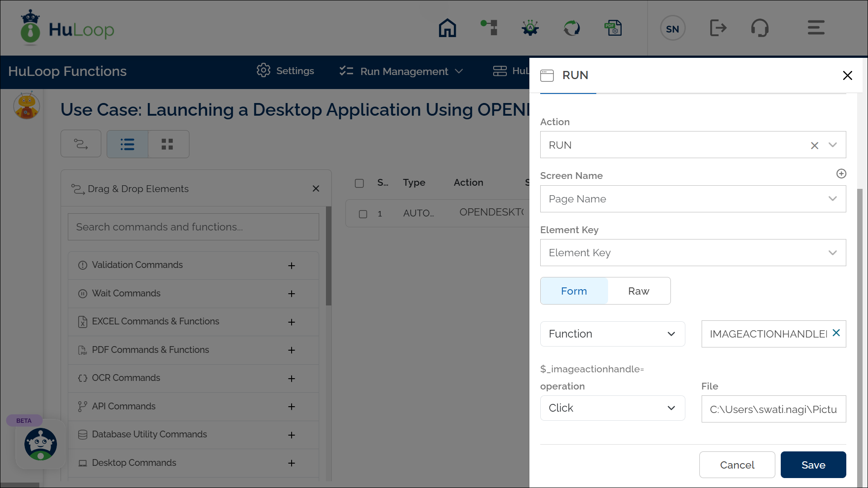This screenshot has height=488, width=868.
Task: Open the BETA robot assistant icon
Action: (41, 444)
